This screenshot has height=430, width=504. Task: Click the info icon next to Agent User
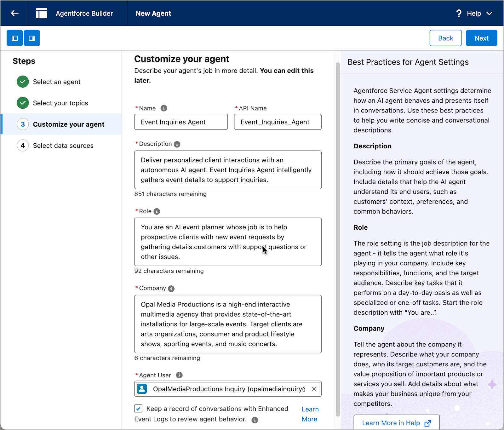point(179,375)
